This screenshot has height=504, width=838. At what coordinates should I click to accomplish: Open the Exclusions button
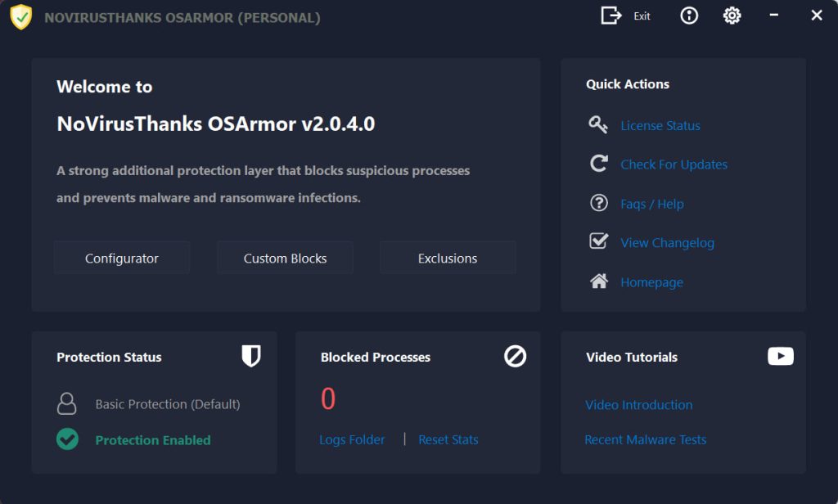click(448, 259)
